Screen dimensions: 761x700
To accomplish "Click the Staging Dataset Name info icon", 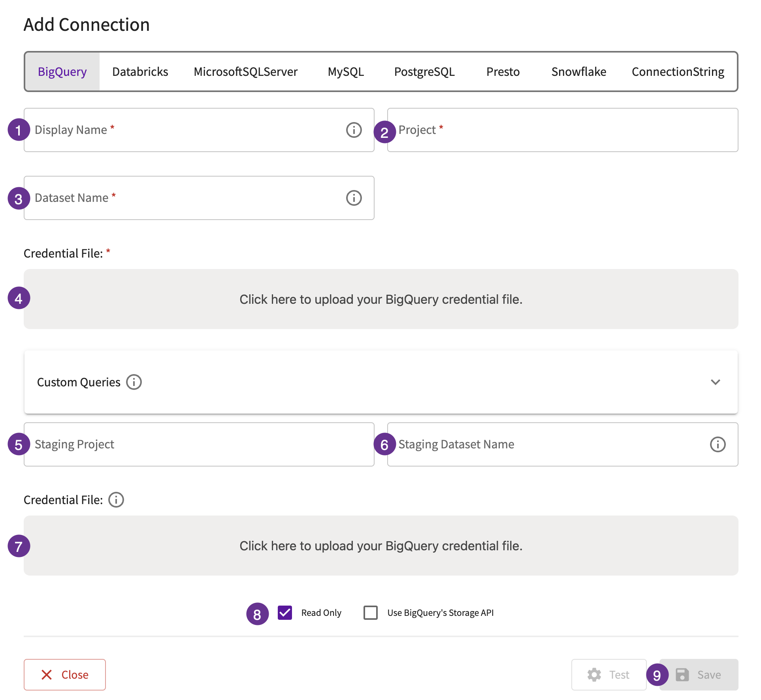I will click(x=718, y=444).
